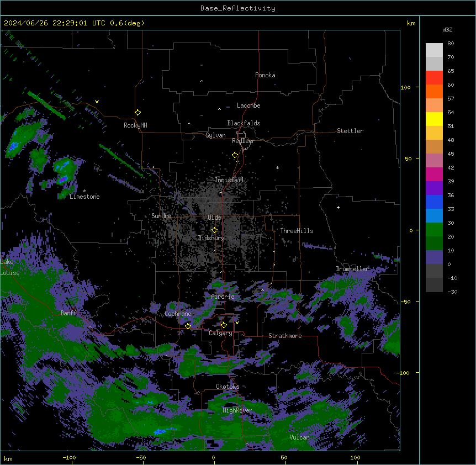Image resolution: width=476 pixels, height=465 pixels.
Task: Click the yellow station marker south of RedDeer
Action: tap(235, 155)
